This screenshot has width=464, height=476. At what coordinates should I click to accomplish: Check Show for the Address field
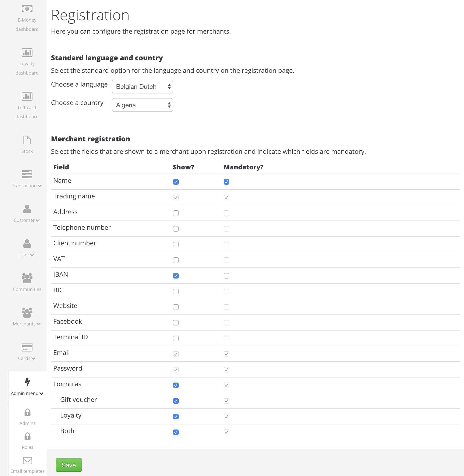click(x=176, y=213)
